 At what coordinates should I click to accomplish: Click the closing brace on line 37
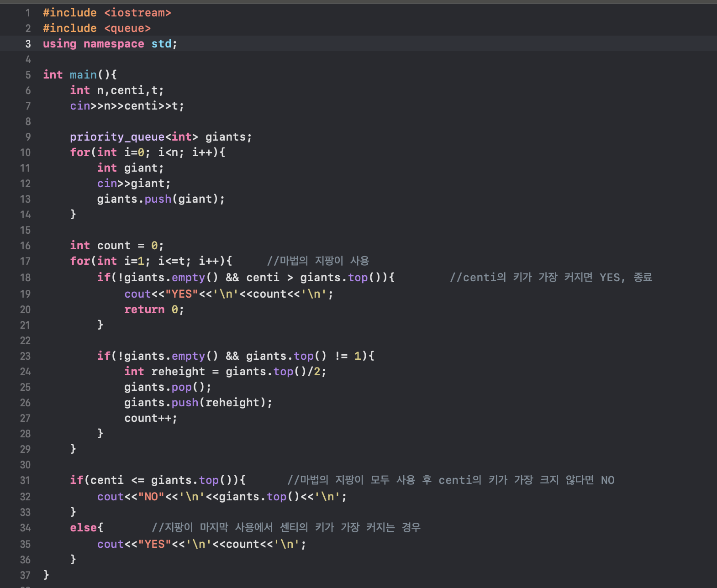(x=46, y=575)
